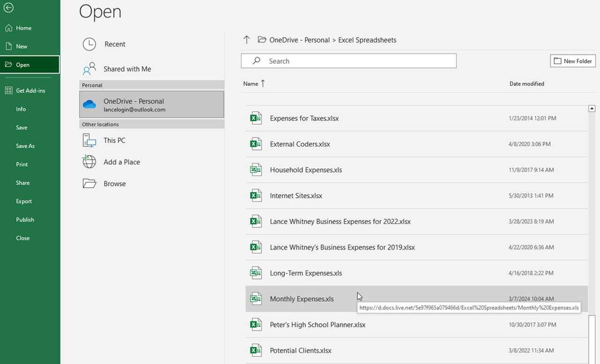Click the Add a Place globe icon
This screenshot has width=600, height=364.
coord(89,162)
